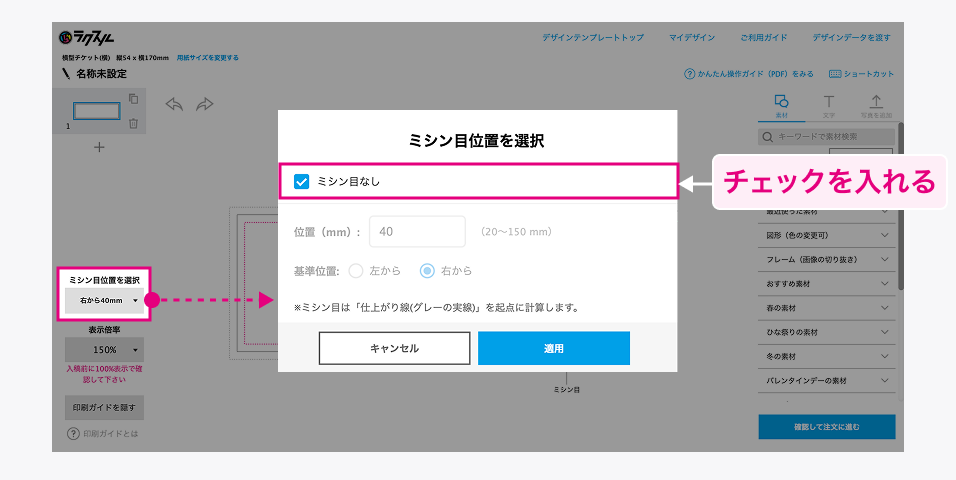This screenshot has height=480, width=956.
Task: Open ご利用ガイド menu link
Action: pyautogui.click(x=764, y=37)
